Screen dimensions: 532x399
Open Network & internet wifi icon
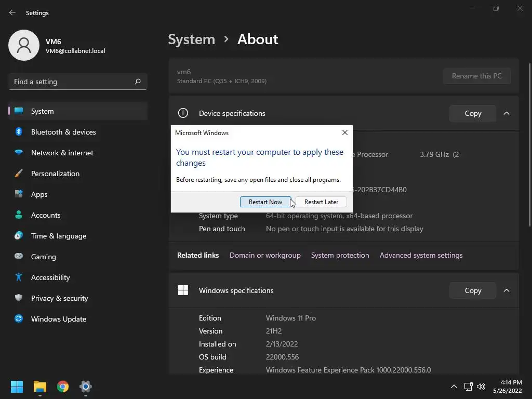point(19,153)
